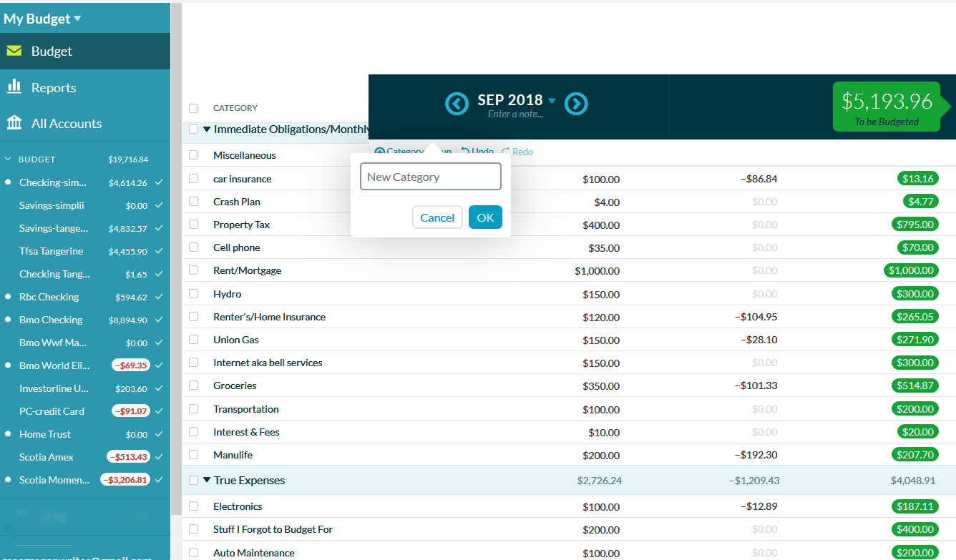Collapse the True Expenses group triangle
Viewport: 956px width, 560px height.
(207, 481)
